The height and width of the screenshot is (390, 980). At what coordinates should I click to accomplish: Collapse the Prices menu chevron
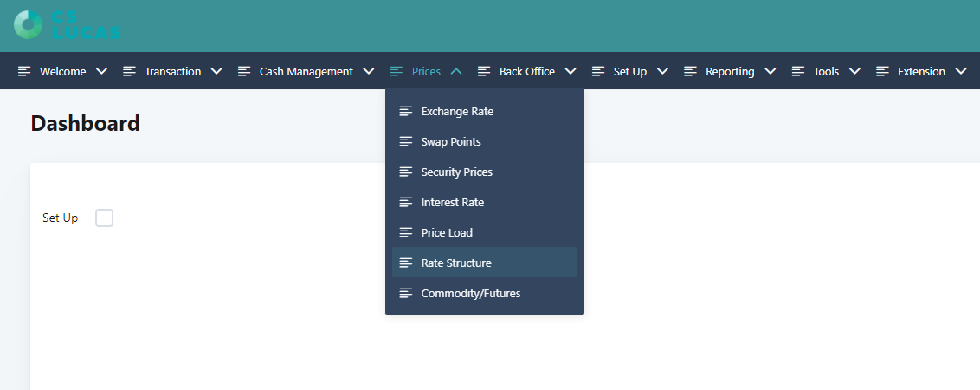pyautogui.click(x=456, y=72)
